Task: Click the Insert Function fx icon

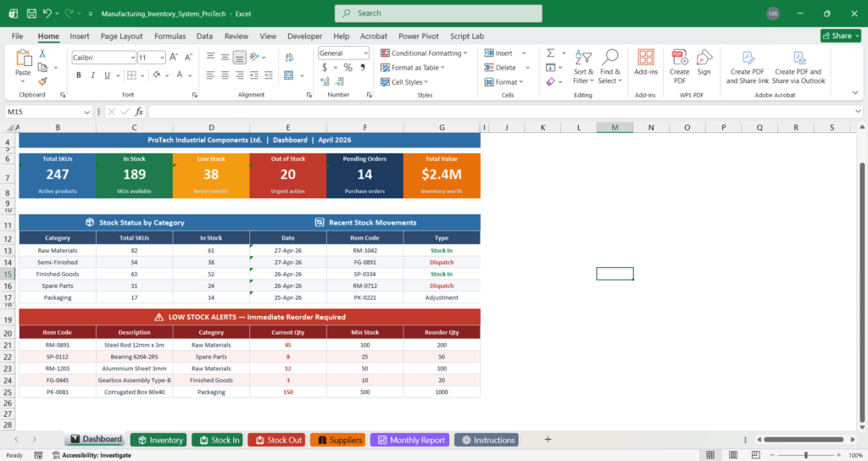Action: (x=138, y=112)
